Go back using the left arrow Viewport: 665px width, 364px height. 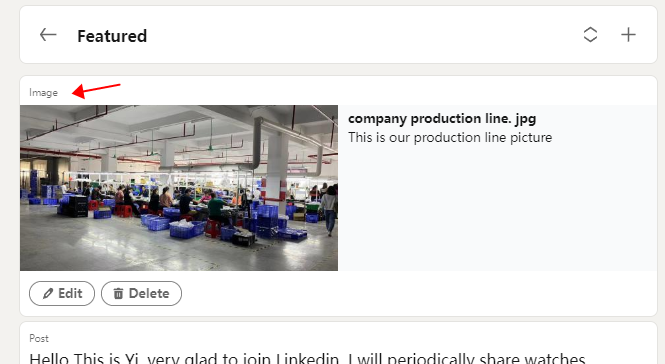pos(48,35)
